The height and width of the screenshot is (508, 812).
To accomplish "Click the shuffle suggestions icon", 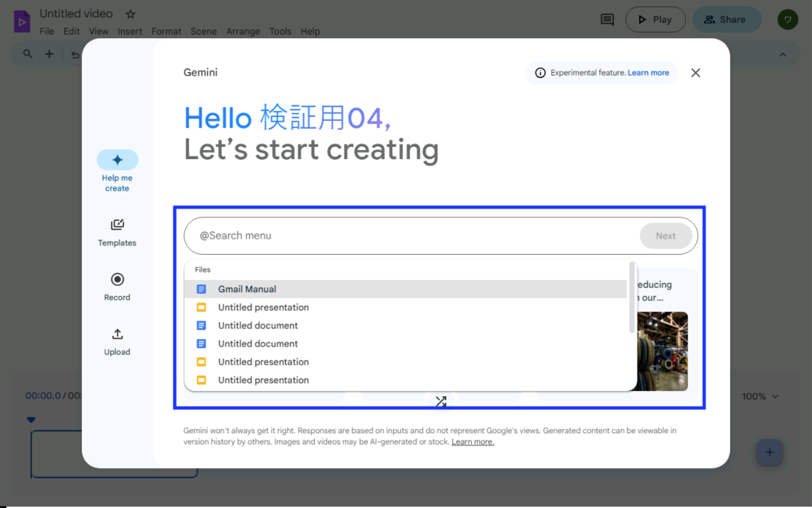I will pyautogui.click(x=441, y=401).
